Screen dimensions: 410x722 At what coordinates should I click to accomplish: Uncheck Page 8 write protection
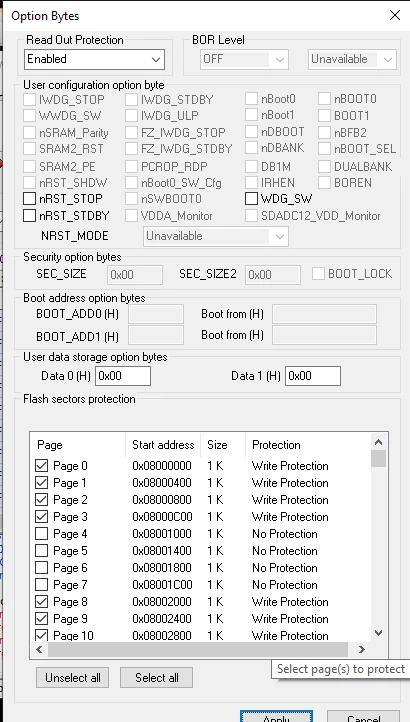click(41, 601)
